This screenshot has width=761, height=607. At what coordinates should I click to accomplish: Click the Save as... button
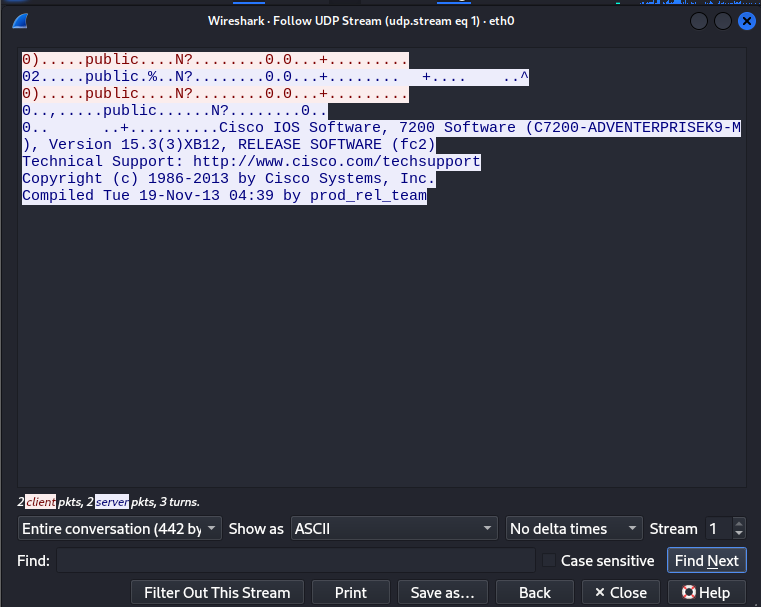pyautogui.click(x=442, y=592)
